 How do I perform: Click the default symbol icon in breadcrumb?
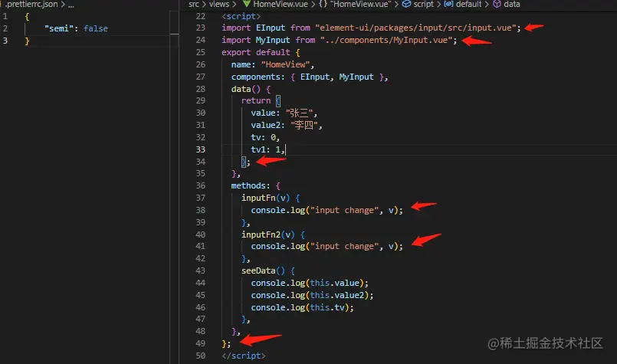tap(448, 4)
